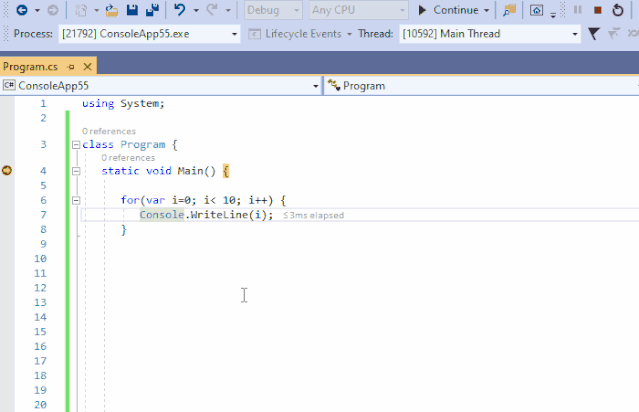This screenshot has height=412, width=639.
Task: Click the thread filter funnel icon
Action: pos(594,34)
